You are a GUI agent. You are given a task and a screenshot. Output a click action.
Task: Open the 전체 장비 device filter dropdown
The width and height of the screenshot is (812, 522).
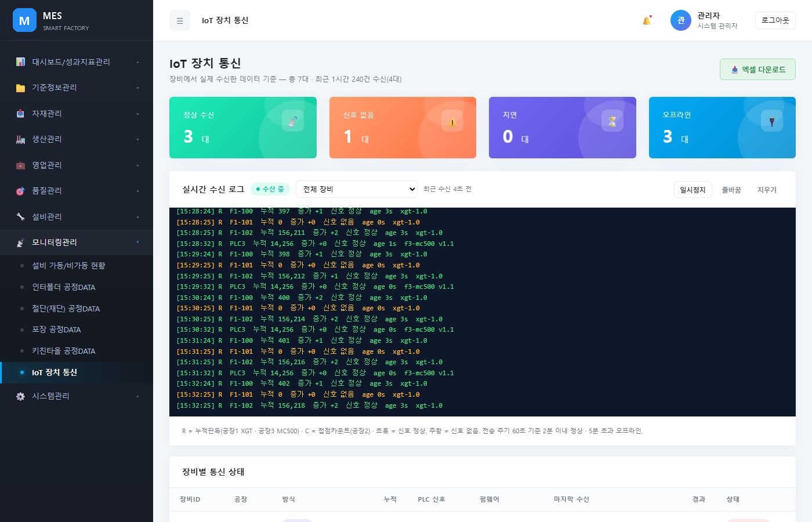point(357,189)
